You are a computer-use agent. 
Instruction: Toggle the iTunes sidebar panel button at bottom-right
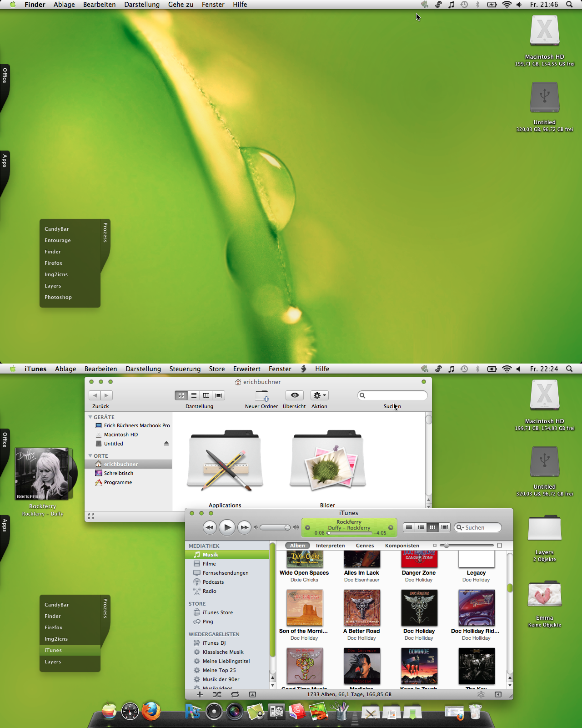498,694
